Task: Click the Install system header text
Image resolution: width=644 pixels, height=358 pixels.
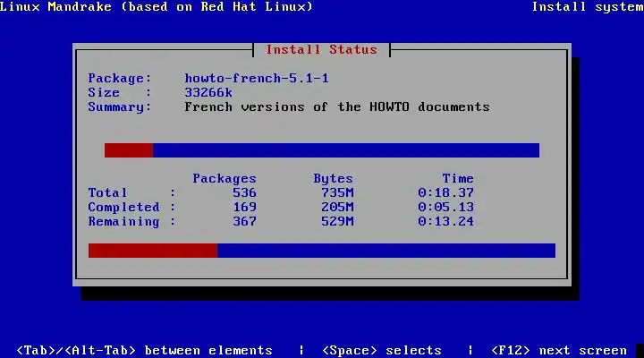Action: click(588, 6)
